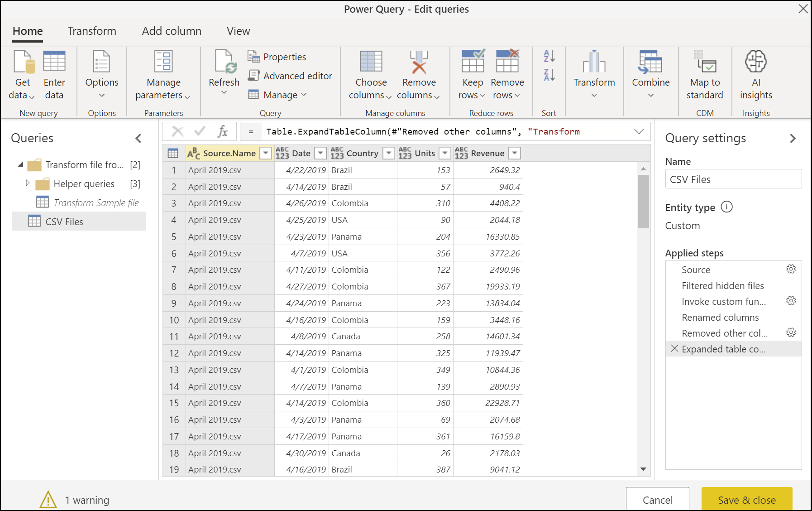The height and width of the screenshot is (511, 812).
Task: Switch to the View tab
Action: pos(238,31)
